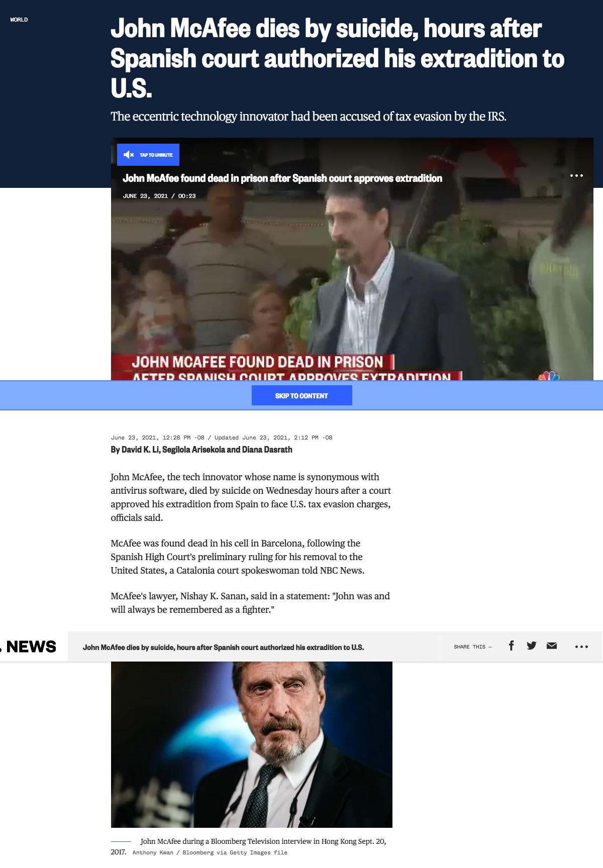
Task: Share the article on Facebook
Action: click(x=511, y=646)
